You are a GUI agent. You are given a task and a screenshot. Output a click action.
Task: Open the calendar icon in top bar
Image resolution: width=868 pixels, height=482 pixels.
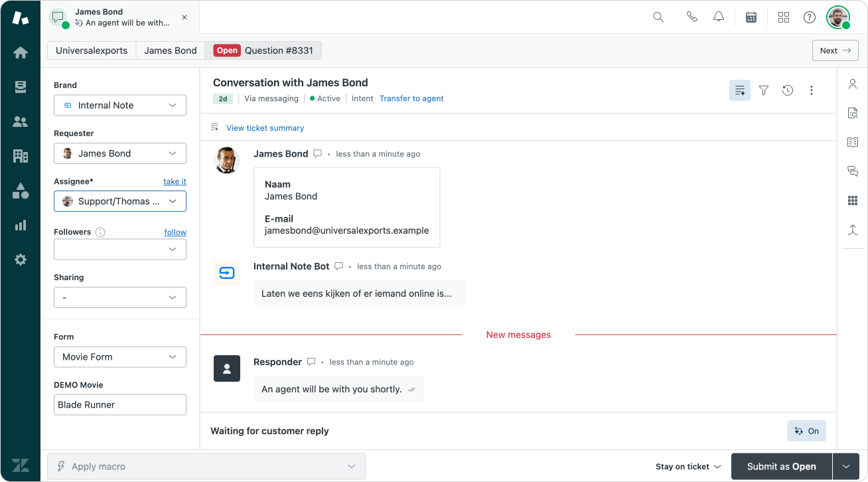(x=751, y=17)
